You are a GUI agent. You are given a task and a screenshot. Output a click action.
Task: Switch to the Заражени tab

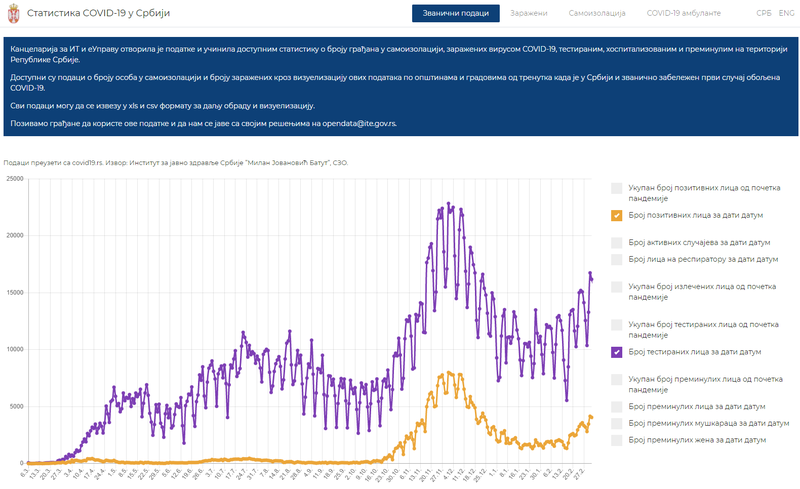(x=529, y=14)
